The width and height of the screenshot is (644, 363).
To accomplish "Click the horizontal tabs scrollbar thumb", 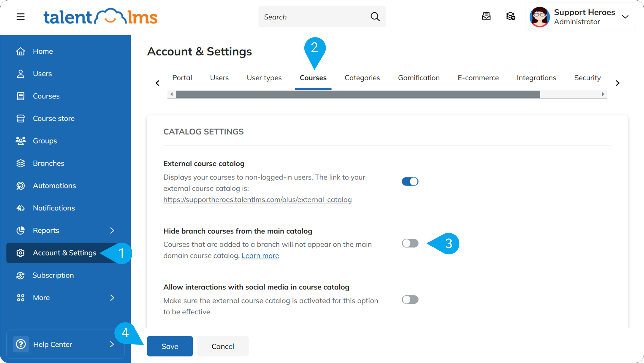I will click(x=358, y=94).
